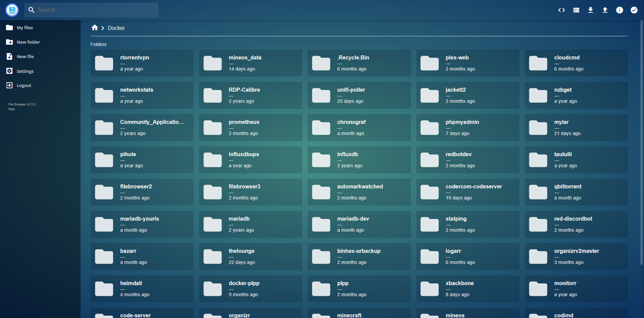Go to home via breadcrumb house icon
This screenshot has width=644, height=318.
95,28
